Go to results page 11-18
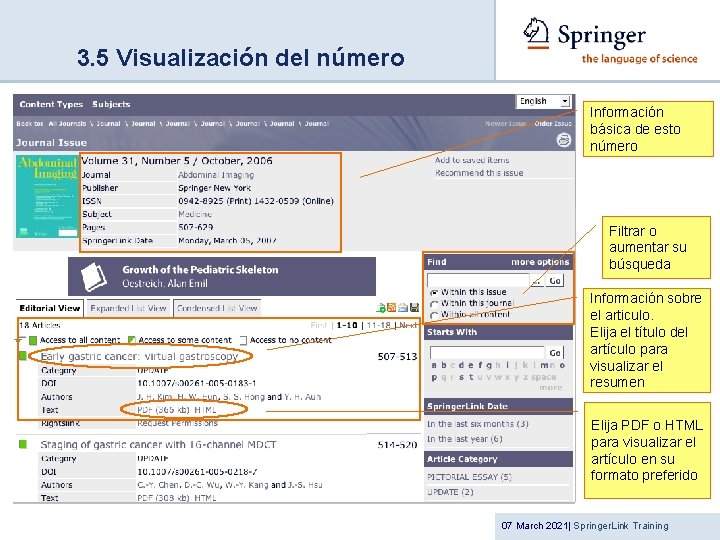 (378, 325)
